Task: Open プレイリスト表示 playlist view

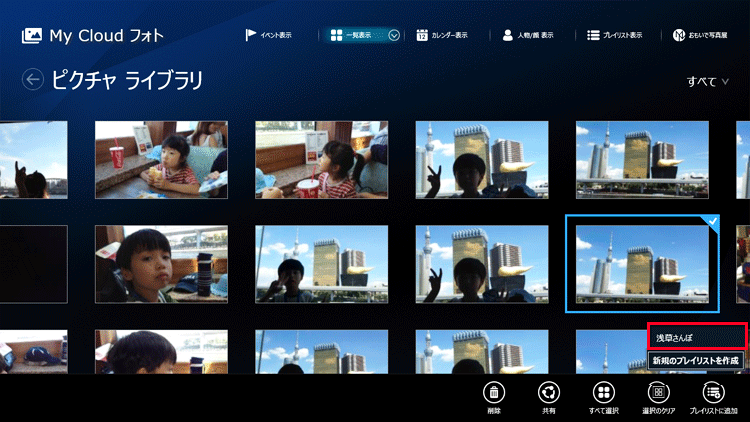Action: tap(615, 35)
